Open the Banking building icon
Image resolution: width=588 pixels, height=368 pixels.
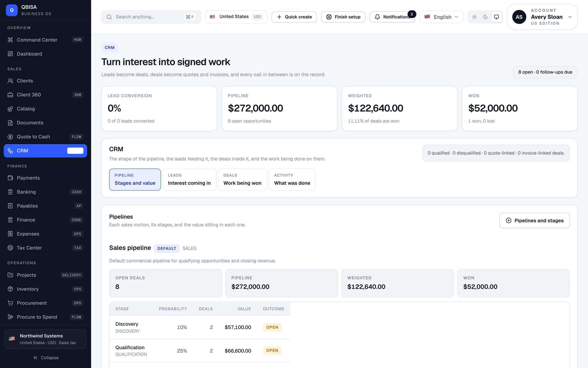pyautogui.click(x=10, y=192)
